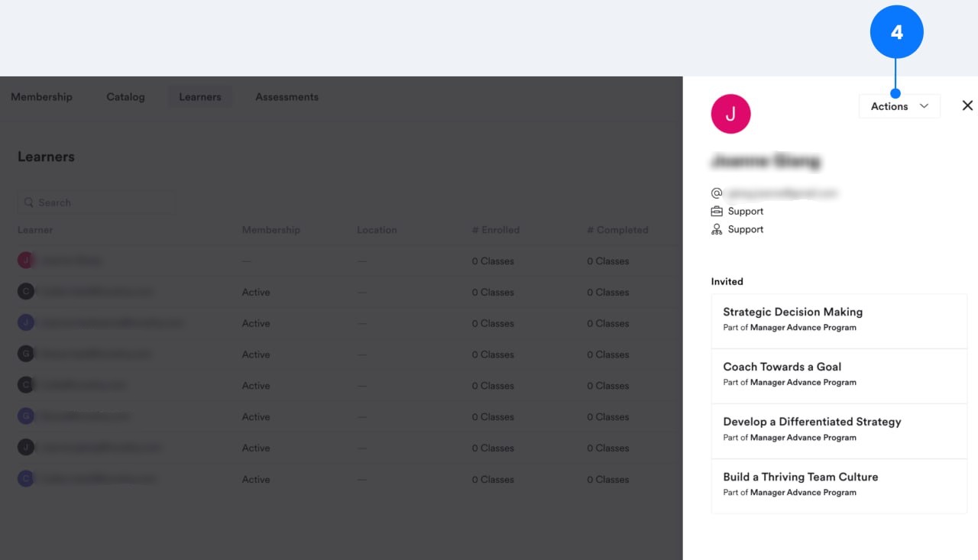Select the first learner's red avatar in the table

tap(25, 260)
